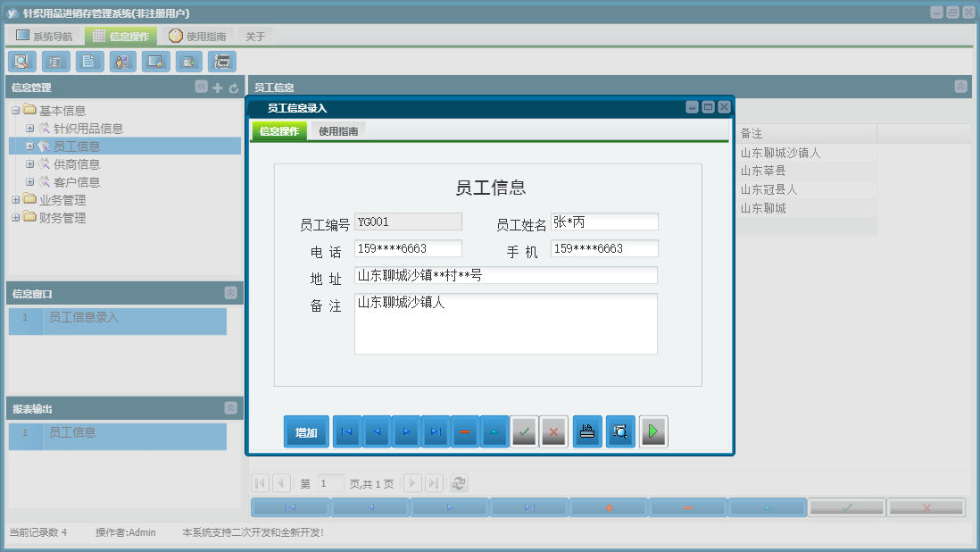Click the list view icon in main toolbar
980x552 pixels.
[55, 62]
